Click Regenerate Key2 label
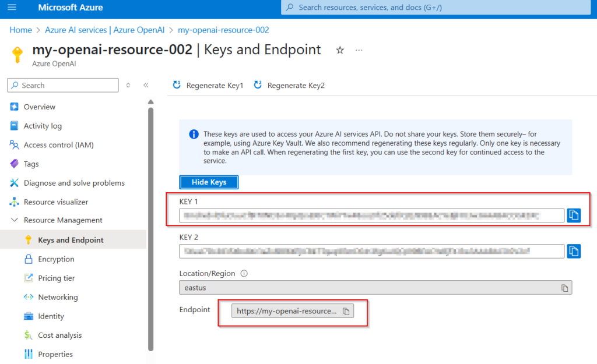The image size is (597, 364). pyautogui.click(x=296, y=86)
